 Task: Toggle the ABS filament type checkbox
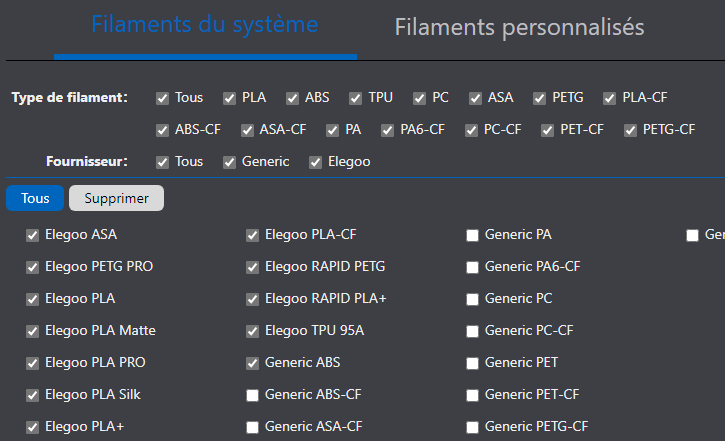coord(293,98)
